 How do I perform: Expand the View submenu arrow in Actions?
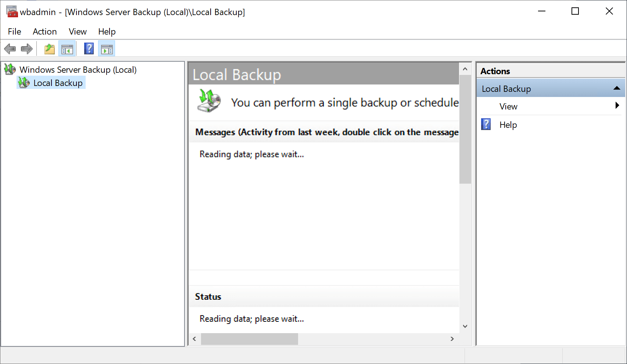pos(617,105)
